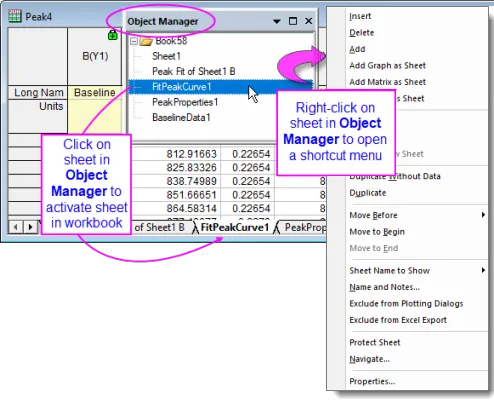Close the Object Manager panel
Image resolution: width=494 pixels, height=400 pixels.
(309, 21)
